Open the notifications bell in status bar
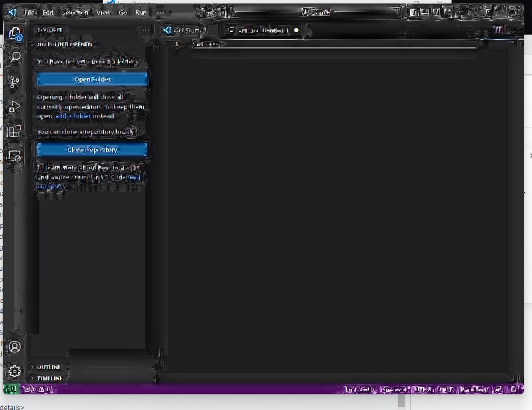 coord(513,389)
